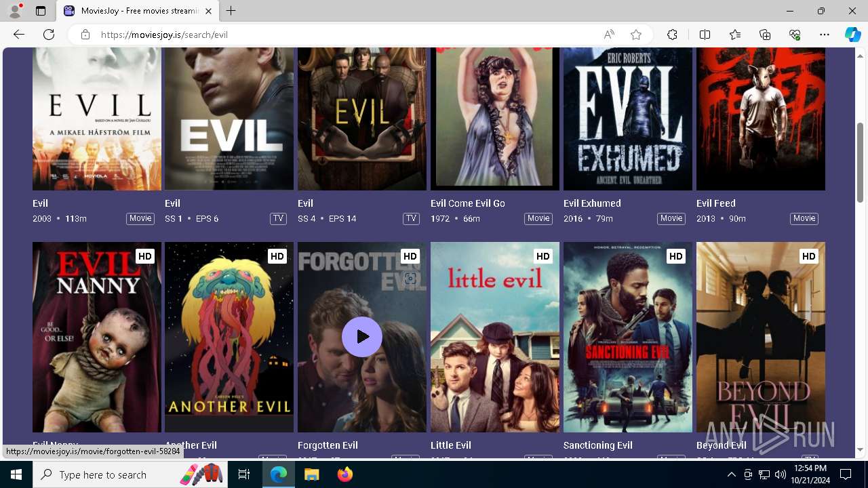The image size is (868, 488).
Task: Open the Sanctioning Evil poster
Action: 628,337
